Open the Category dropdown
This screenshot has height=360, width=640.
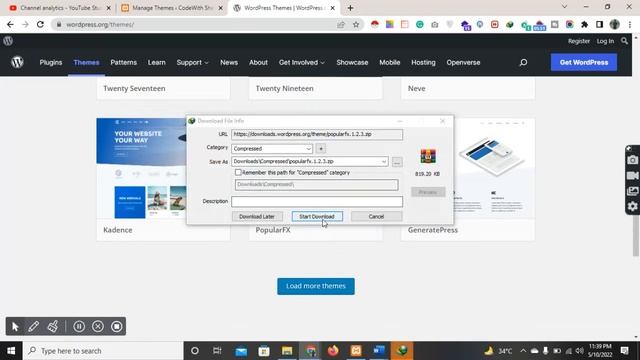272,149
